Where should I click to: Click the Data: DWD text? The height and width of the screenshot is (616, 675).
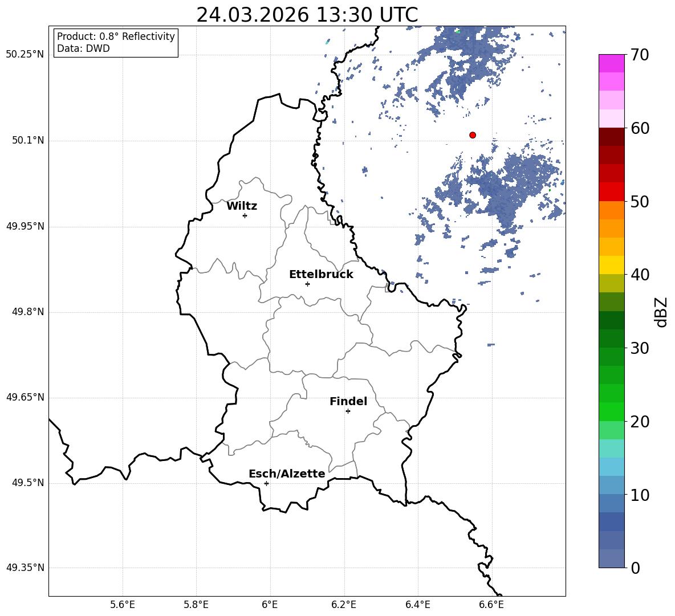(83, 48)
